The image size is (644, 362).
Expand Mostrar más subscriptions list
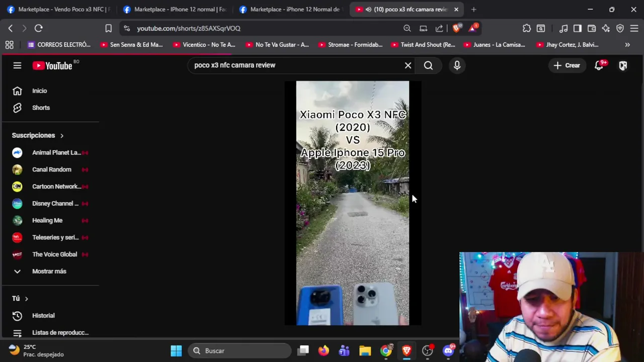coord(50,271)
